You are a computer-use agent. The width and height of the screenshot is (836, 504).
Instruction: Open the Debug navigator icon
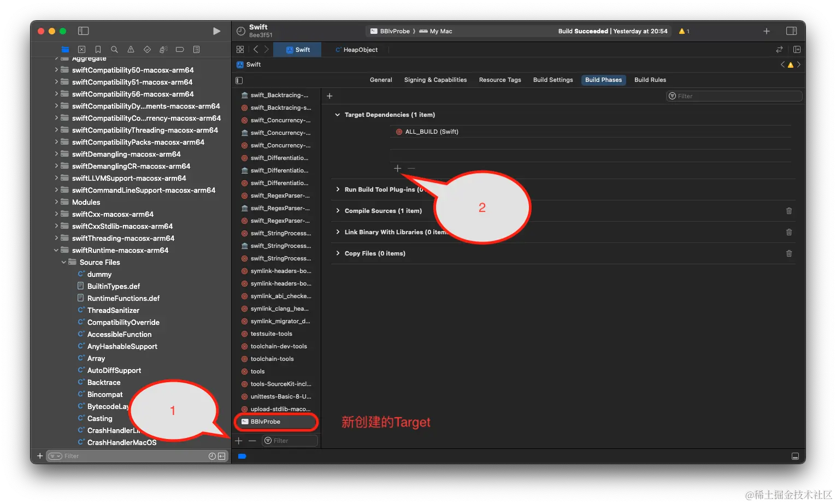pos(163,50)
